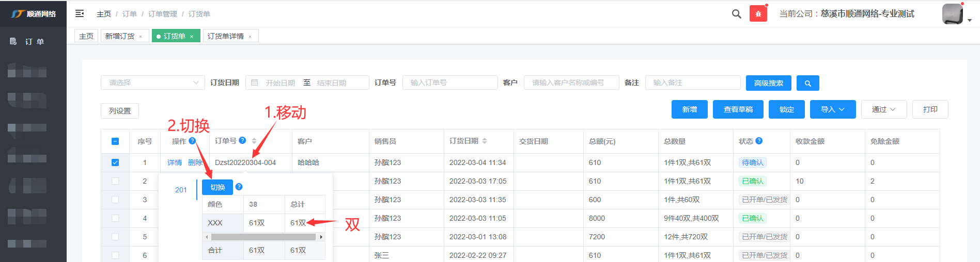This screenshot has width=980, height=262.
Task: Click the sidebar collapse hamburger icon
Action: point(80,13)
